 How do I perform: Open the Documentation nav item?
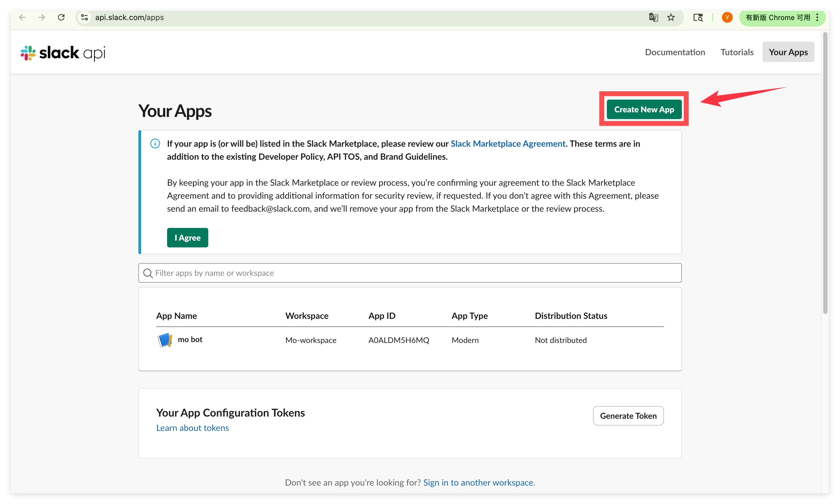click(x=675, y=52)
